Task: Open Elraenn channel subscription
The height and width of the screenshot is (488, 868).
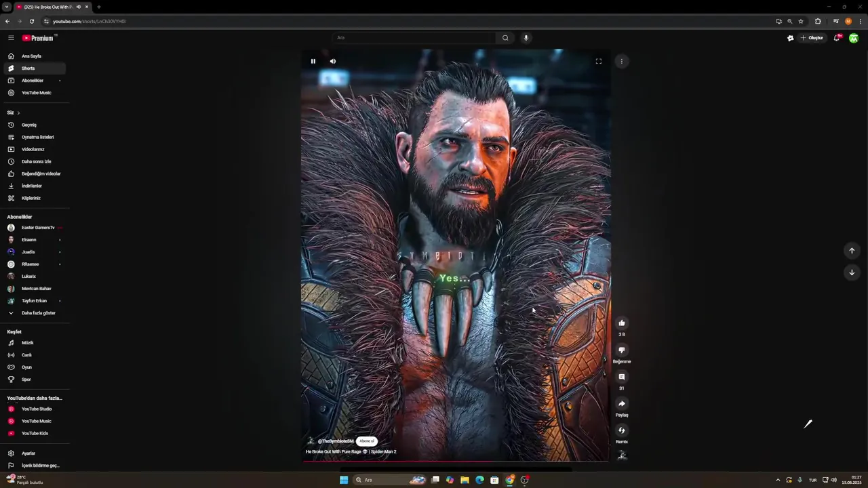Action: pos(34,240)
